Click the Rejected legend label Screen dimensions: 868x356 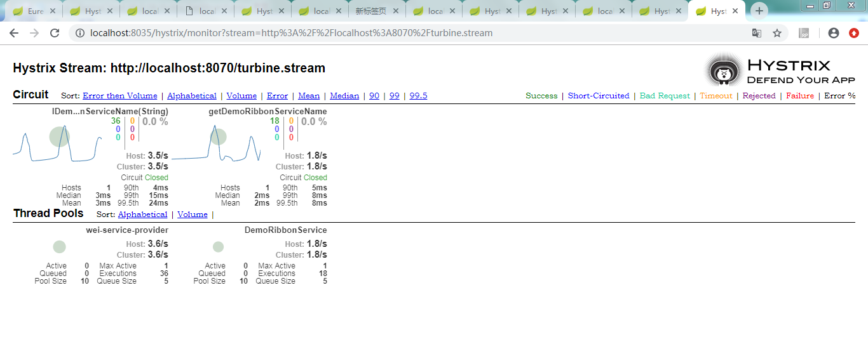click(x=759, y=96)
